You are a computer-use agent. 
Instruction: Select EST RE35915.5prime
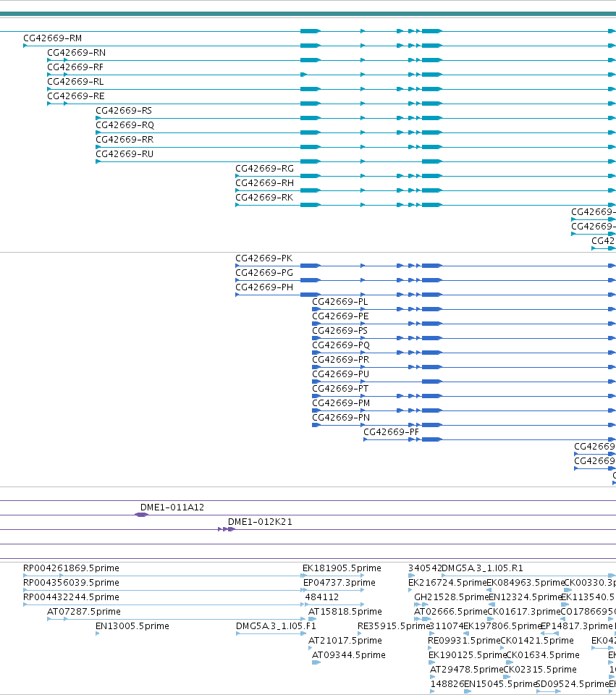click(394, 626)
